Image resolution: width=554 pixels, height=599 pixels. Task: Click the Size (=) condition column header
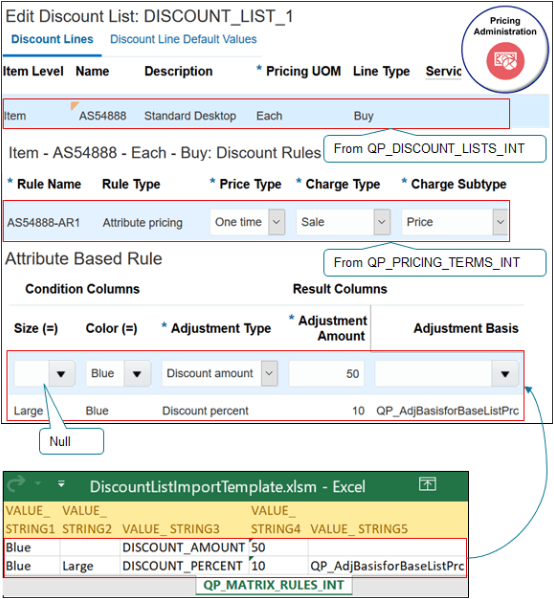[x=36, y=328]
